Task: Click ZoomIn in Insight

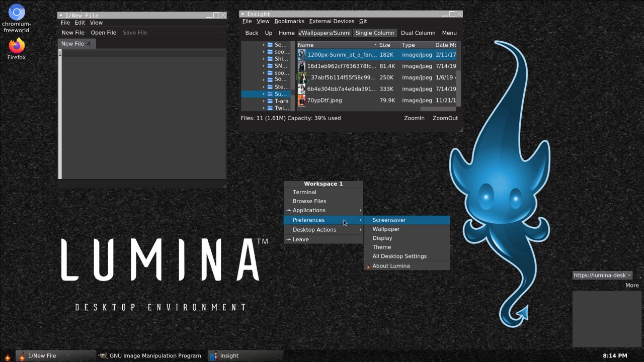Action: 414,118
